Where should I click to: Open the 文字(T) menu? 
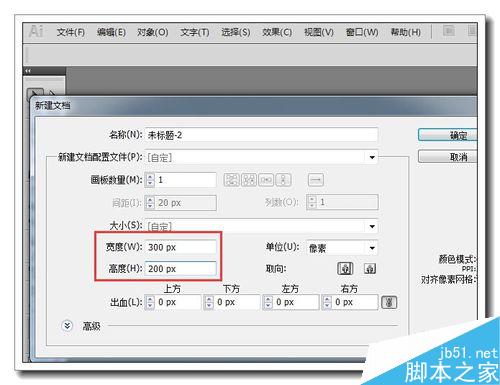(195, 32)
